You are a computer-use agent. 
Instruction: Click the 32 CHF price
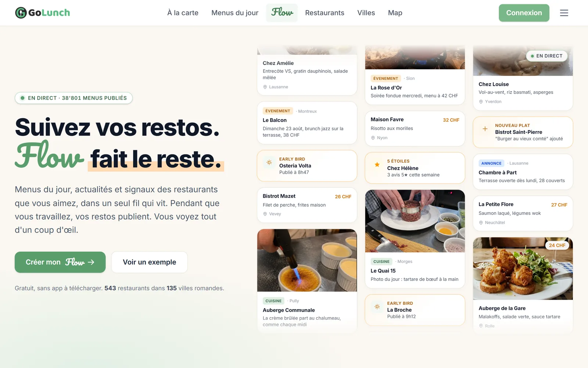(451, 120)
